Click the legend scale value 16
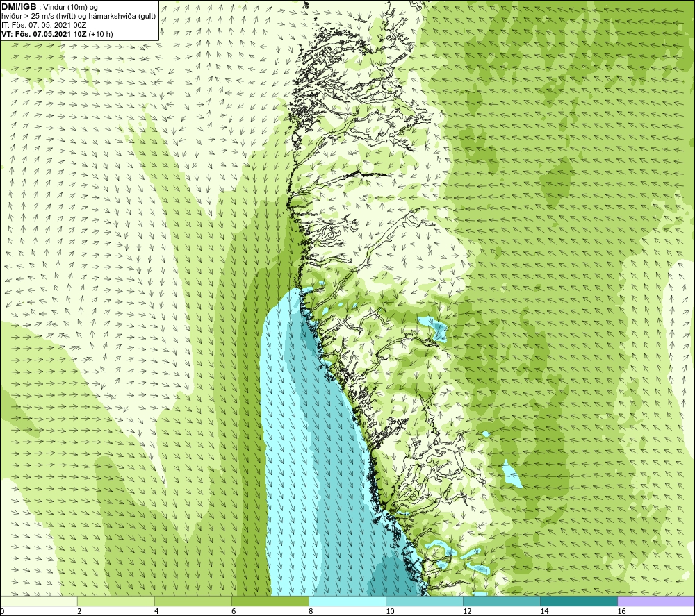Screen dimensions: 695x616 (x=621, y=611)
